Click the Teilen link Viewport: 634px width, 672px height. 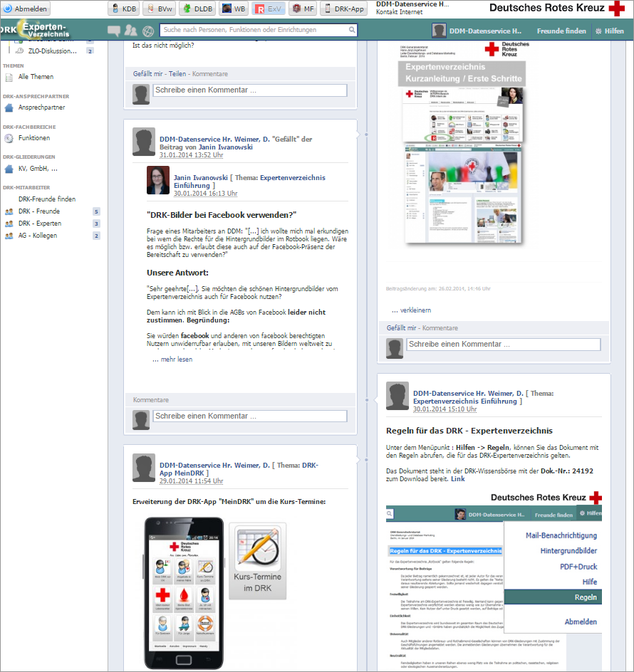(177, 74)
